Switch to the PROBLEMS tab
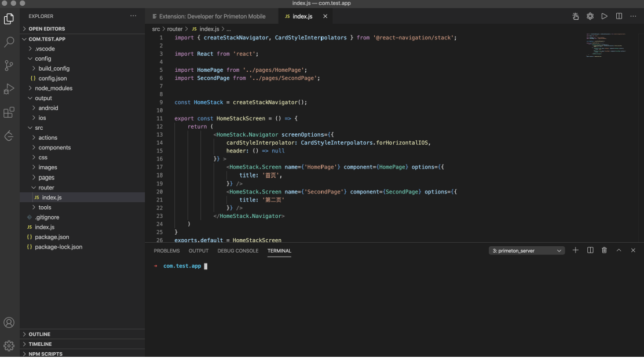Screen dimensions: 644x358 (x=167, y=251)
